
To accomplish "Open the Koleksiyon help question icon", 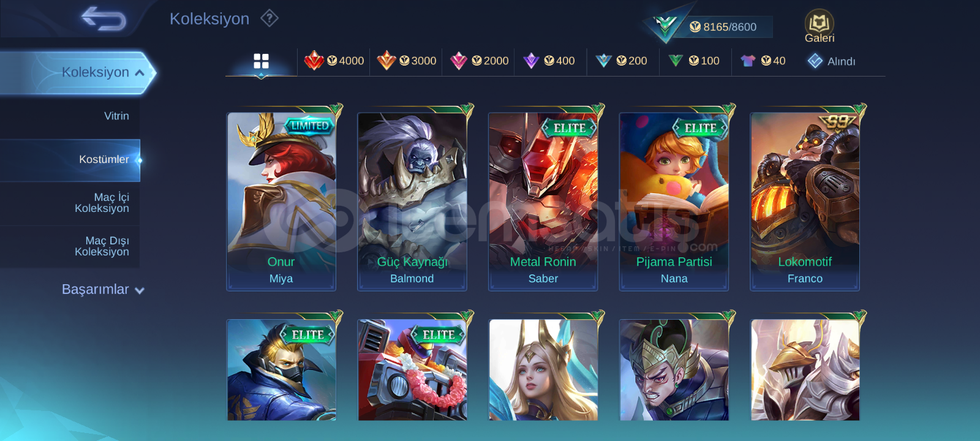I will click(269, 18).
